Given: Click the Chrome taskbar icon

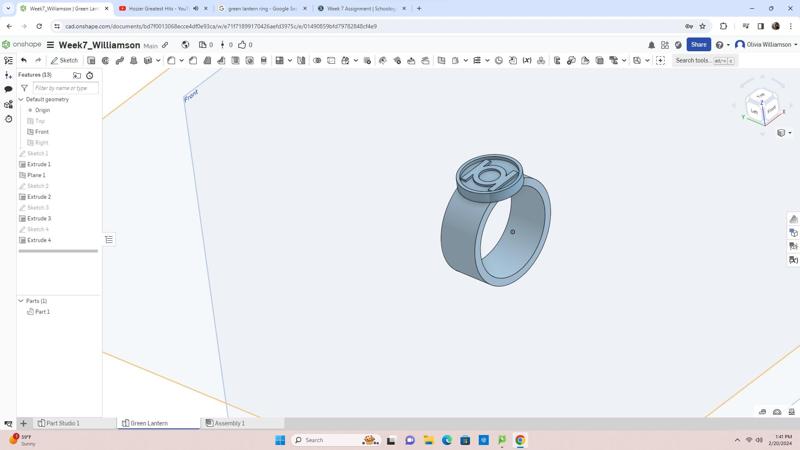Looking at the screenshot, I should pos(520,440).
